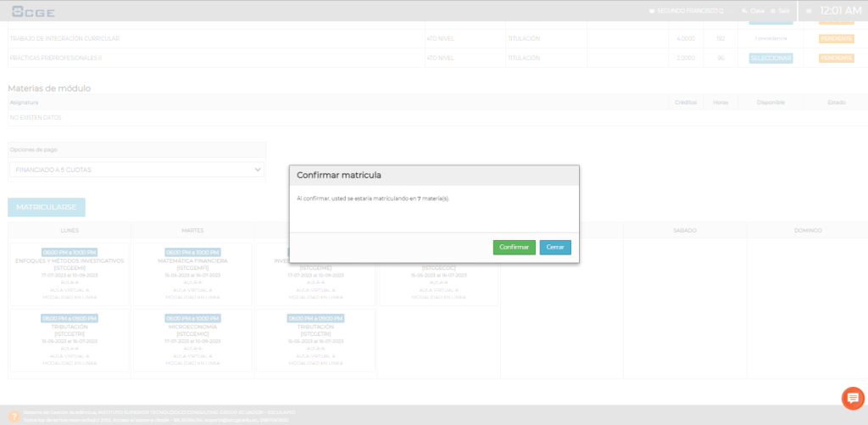Click the CGE logo in the header

33,11
